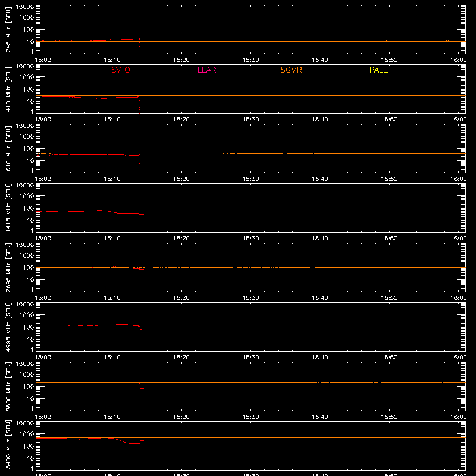Select the 8800 MHz [SFU] axis title

tap(8, 386)
